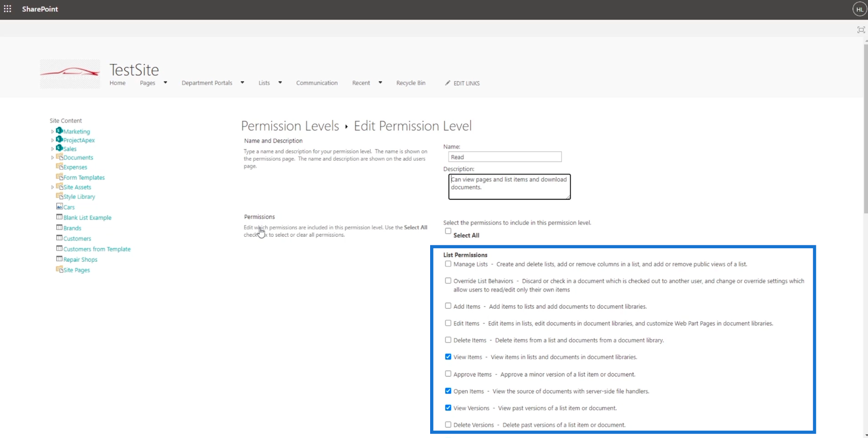Uncheck the View Items permission
The height and width of the screenshot is (438, 868).
[448, 357]
